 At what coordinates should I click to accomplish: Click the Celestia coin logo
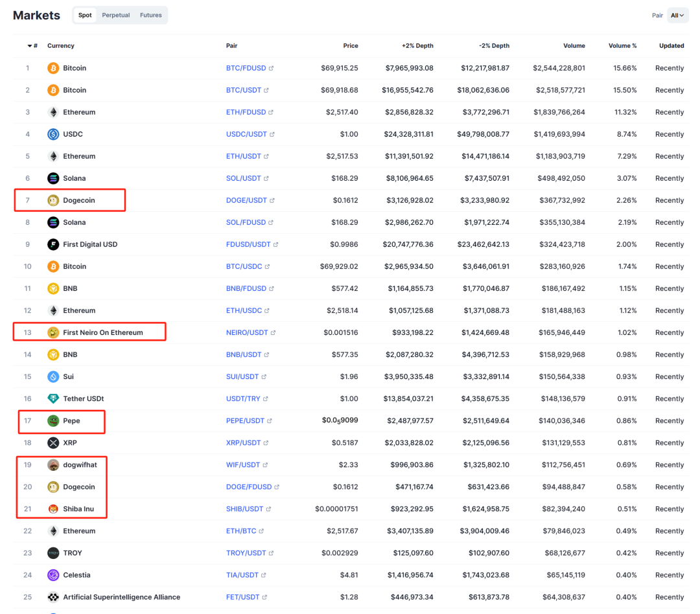52,574
